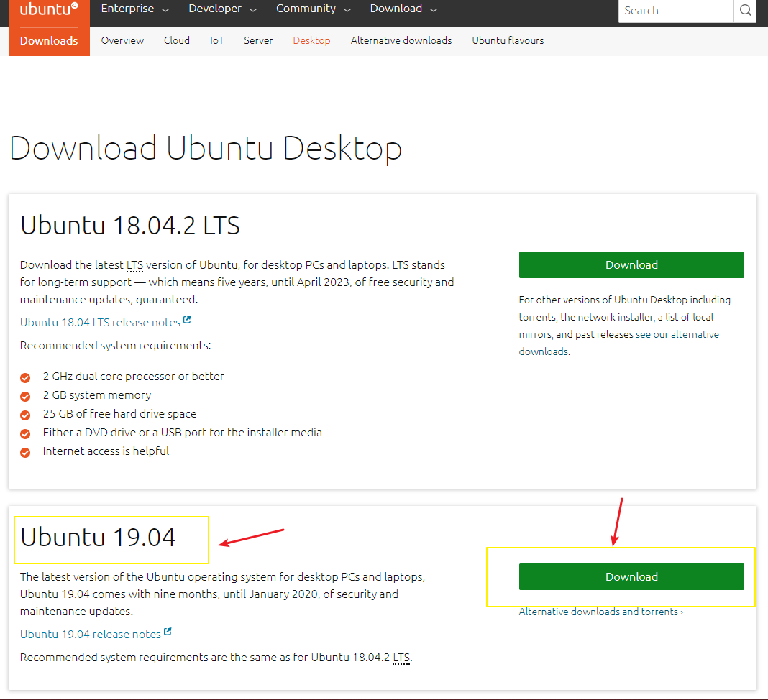
Task: Open Alternative downloads and torrents link
Action: pos(601,612)
